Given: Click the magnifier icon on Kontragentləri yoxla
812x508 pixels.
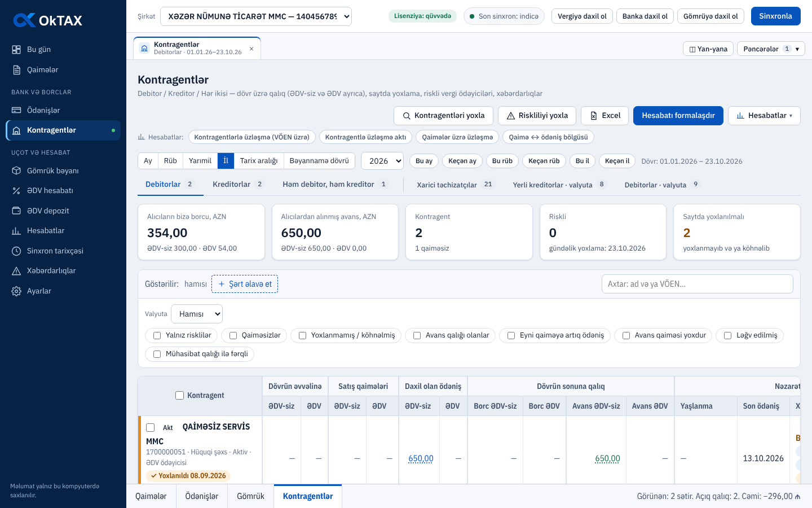Looking at the screenshot, I should click(x=407, y=116).
